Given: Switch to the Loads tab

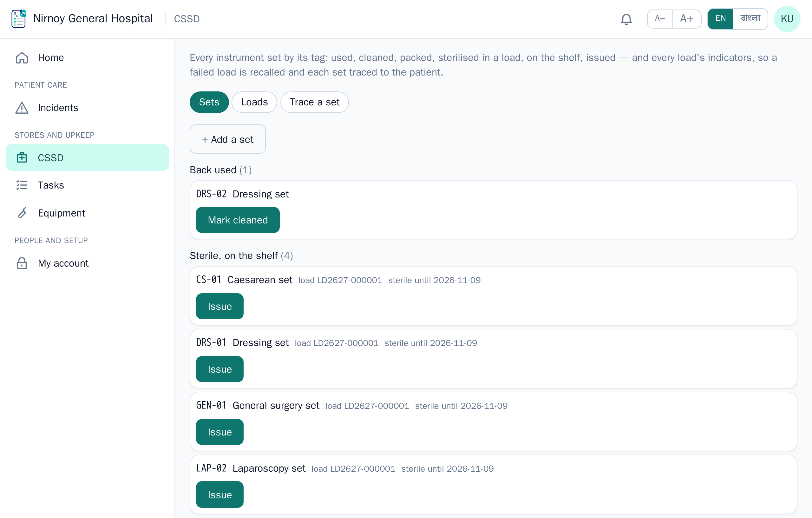Looking at the screenshot, I should tap(254, 102).
